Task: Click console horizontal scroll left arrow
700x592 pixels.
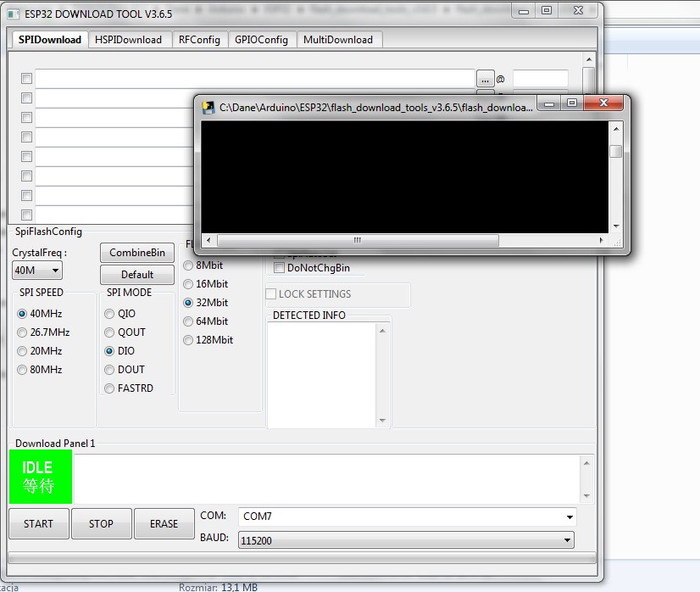Action: coord(208,240)
